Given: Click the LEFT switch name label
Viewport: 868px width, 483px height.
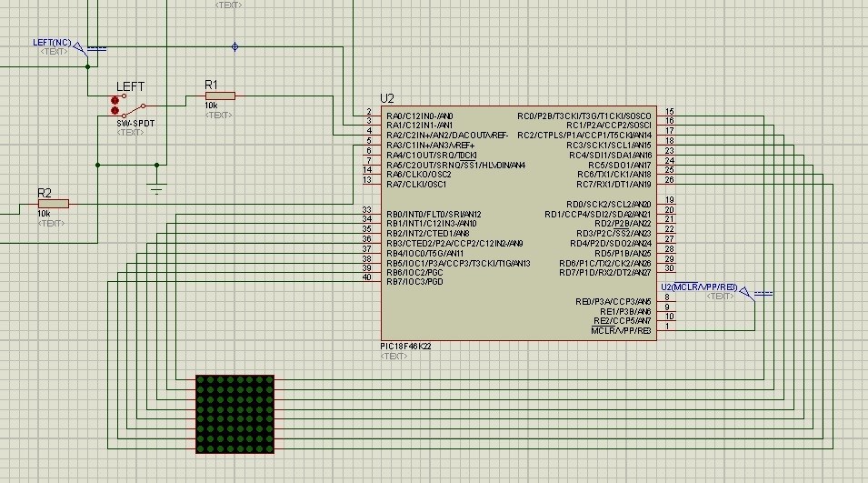Looking at the screenshot, I should point(130,87).
